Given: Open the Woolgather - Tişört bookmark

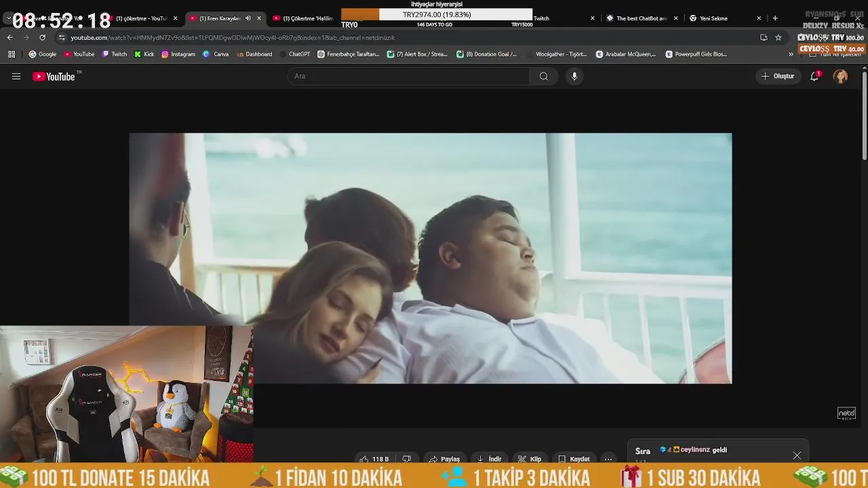Looking at the screenshot, I should (x=556, y=54).
